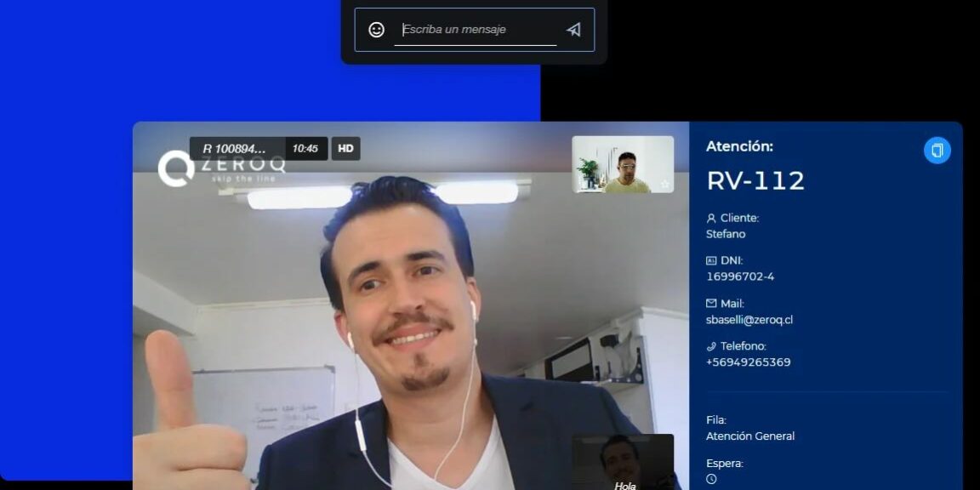980x490 pixels.
Task: Open the emoji picker in chat
Action: tap(376, 30)
